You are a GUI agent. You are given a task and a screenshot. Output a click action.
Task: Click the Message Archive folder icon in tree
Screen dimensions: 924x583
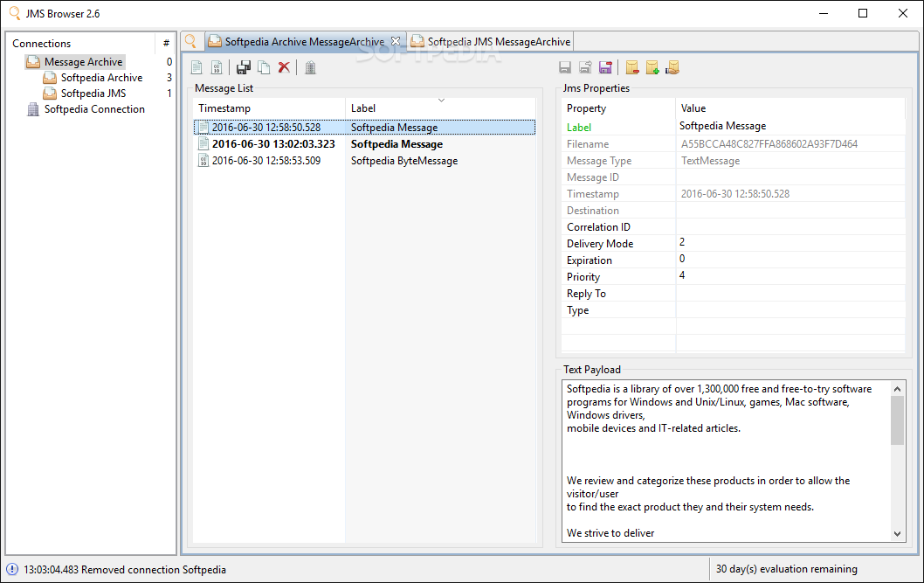pos(33,62)
